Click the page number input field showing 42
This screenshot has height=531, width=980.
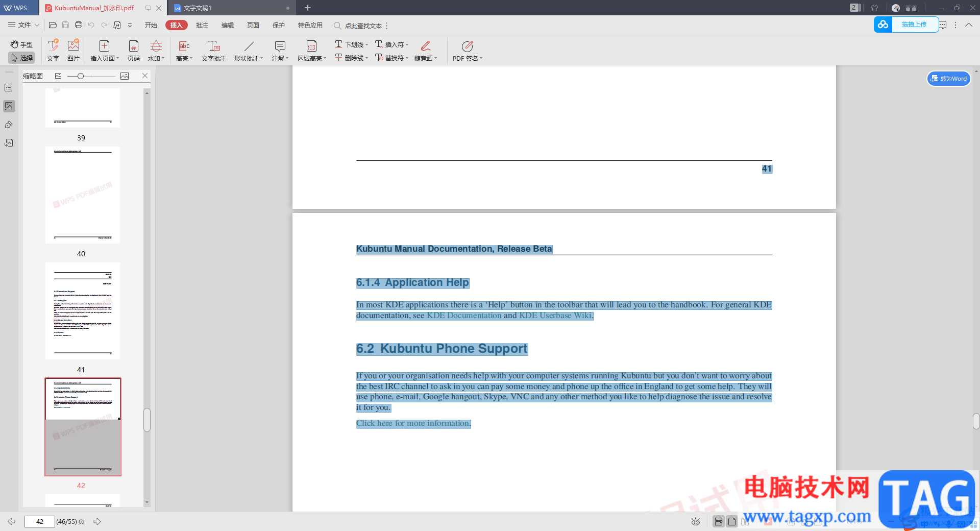coord(40,521)
